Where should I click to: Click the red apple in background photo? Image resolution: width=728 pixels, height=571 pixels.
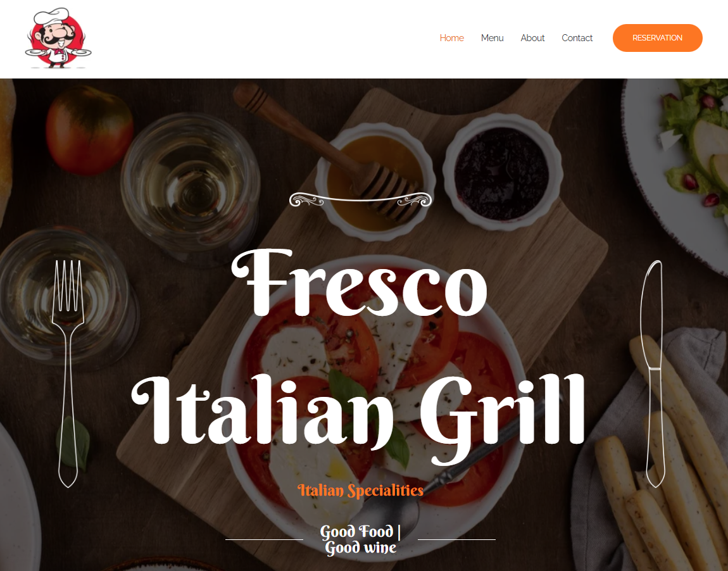(x=89, y=130)
